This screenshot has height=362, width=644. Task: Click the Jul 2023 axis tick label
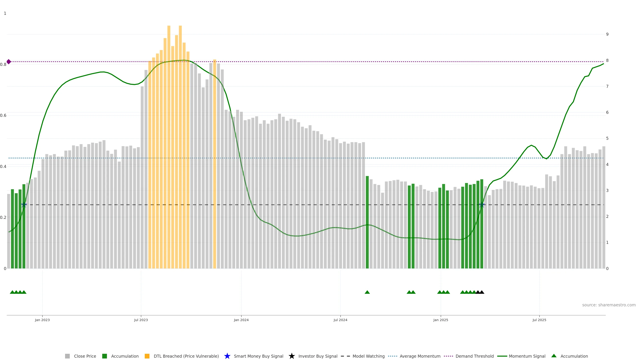(x=141, y=320)
